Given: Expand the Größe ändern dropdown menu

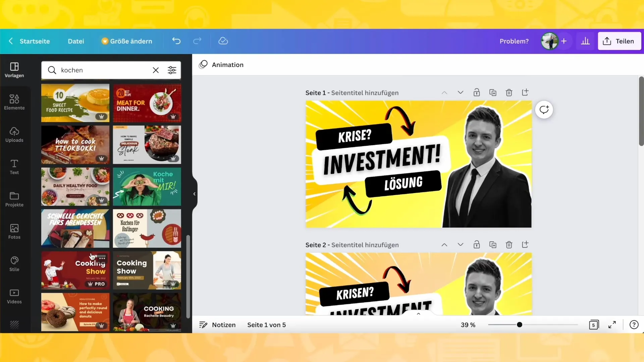Looking at the screenshot, I should coord(128,41).
